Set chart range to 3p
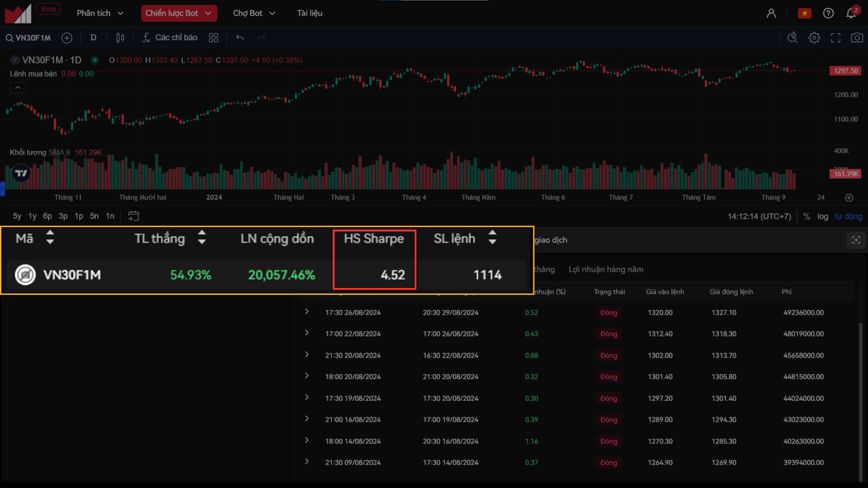The height and width of the screenshot is (488, 868). tap(63, 216)
